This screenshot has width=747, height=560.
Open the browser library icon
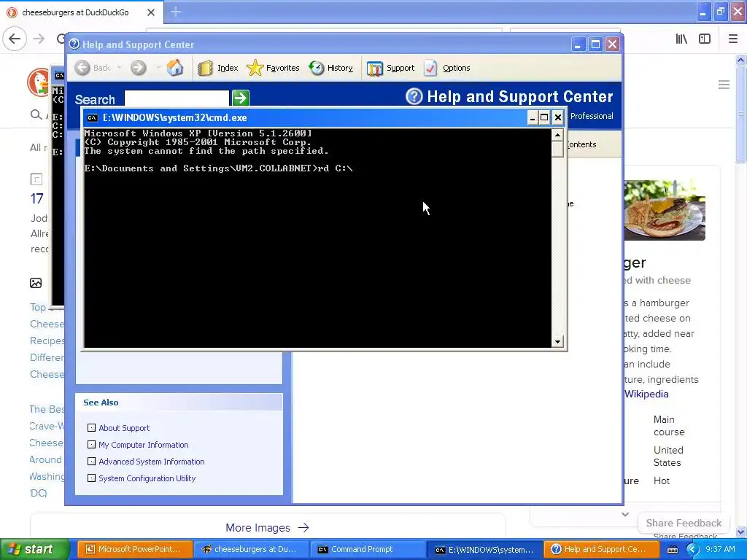[681, 39]
